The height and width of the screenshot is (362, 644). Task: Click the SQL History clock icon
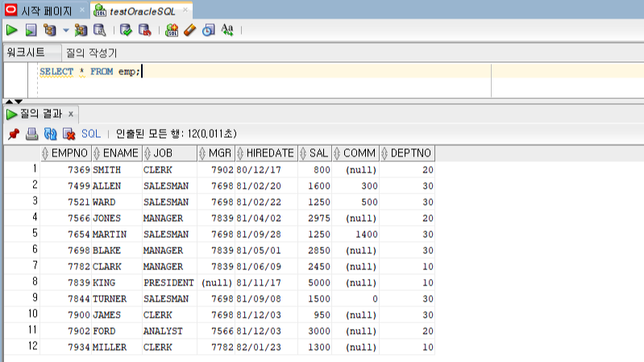[x=208, y=30]
